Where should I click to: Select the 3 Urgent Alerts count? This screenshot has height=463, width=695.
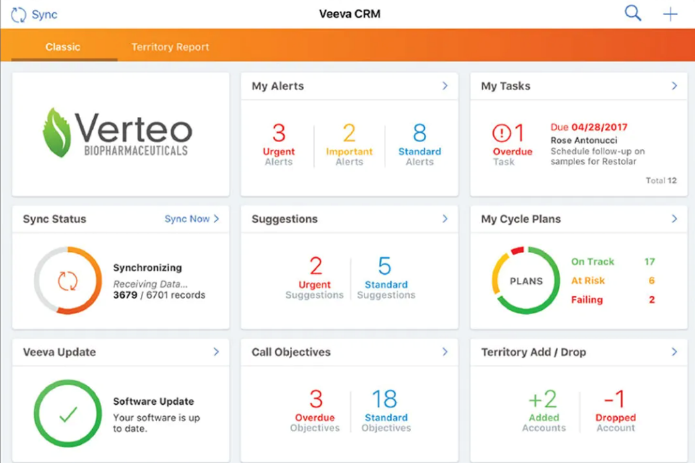(x=278, y=144)
